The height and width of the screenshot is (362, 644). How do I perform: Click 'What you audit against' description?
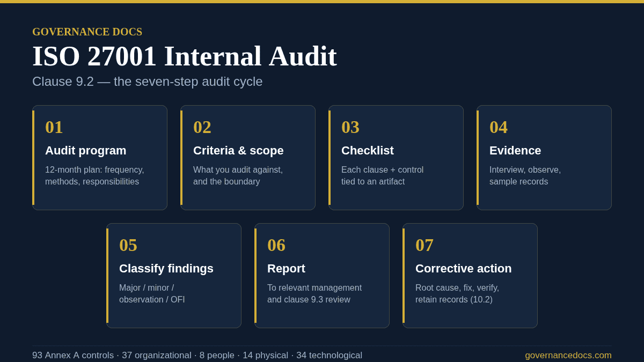(x=238, y=176)
